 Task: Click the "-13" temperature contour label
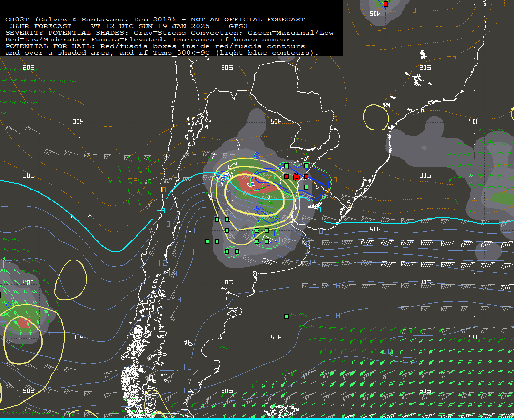[301, 251]
